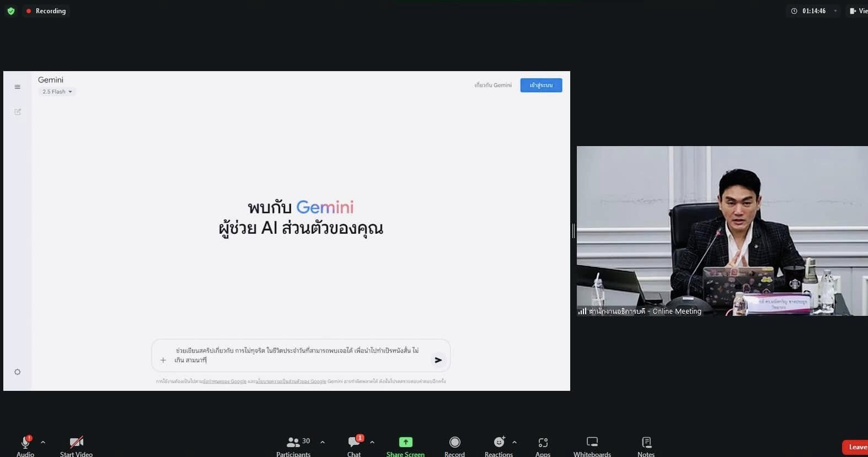Click the green encryption shield icon
Viewport: 868px width, 457px height.
pos(11,11)
